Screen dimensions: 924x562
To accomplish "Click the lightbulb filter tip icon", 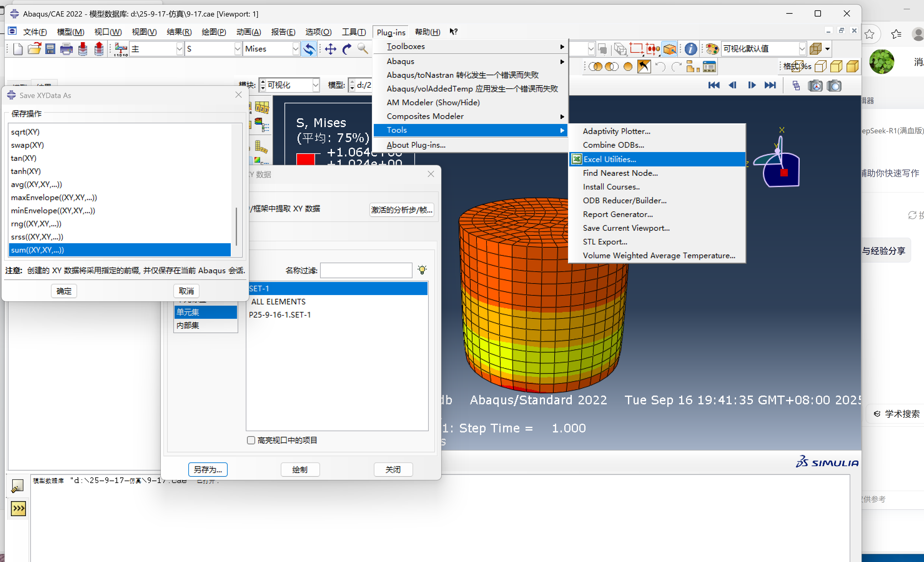I will [x=422, y=270].
